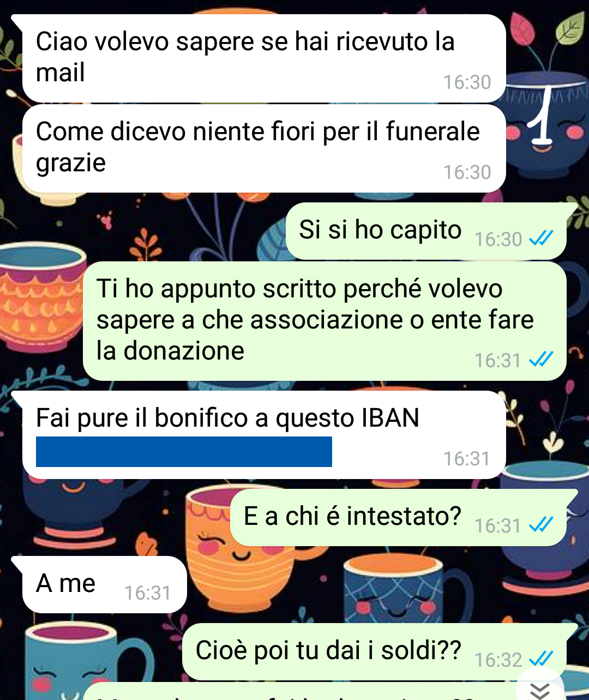Click the 16:30 timestamp on the funeral flowers message
This screenshot has width=589, height=700.
[x=467, y=172]
